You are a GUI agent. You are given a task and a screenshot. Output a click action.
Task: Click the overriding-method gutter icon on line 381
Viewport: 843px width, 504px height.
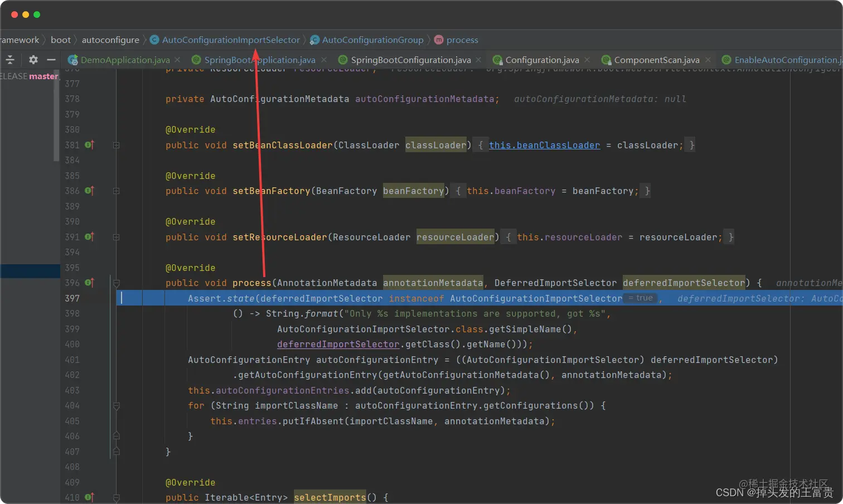tap(89, 145)
